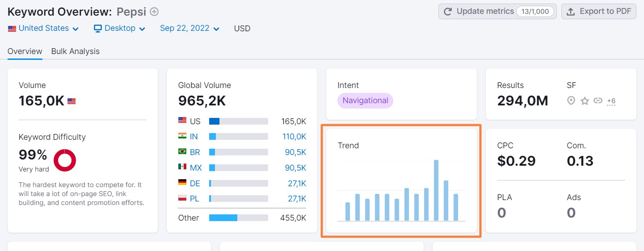Click Export to PDF button
The width and height of the screenshot is (644, 251).
(x=598, y=12)
